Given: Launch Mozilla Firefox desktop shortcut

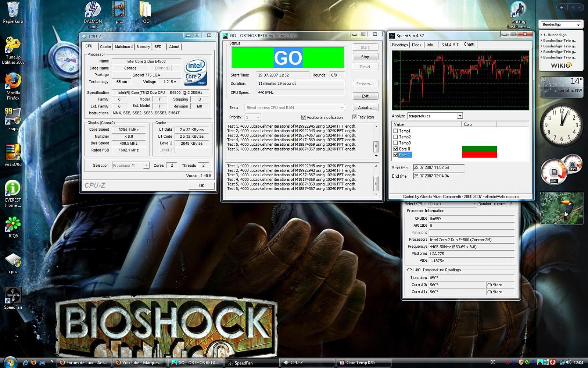Looking at the screenshot, I should [x=13, y=86].
